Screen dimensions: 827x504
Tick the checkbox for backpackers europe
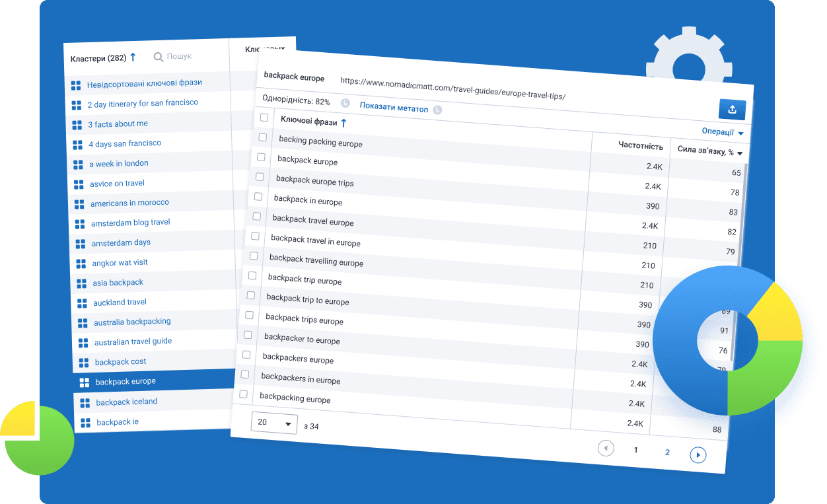click(246, 355)
